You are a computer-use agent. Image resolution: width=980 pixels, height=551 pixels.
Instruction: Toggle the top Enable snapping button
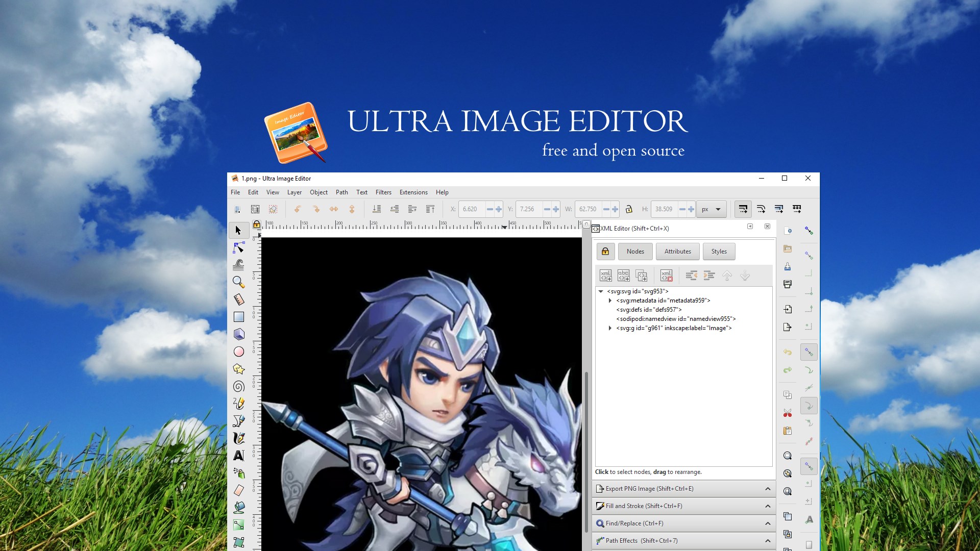[x=809, y=231]
